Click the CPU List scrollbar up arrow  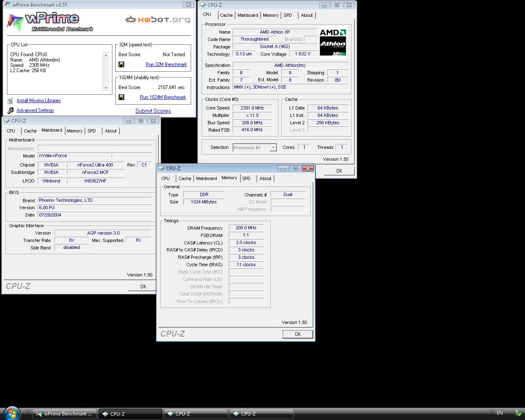click(106, 55)
